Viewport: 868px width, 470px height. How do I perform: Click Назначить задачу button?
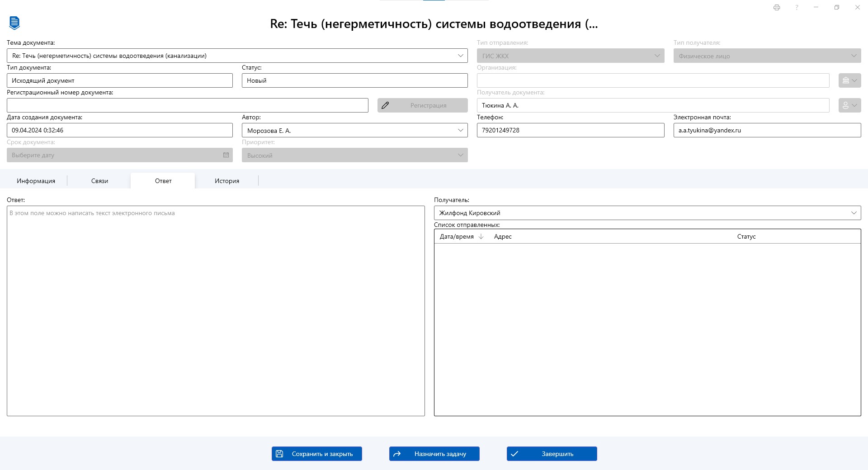[434, 454]
